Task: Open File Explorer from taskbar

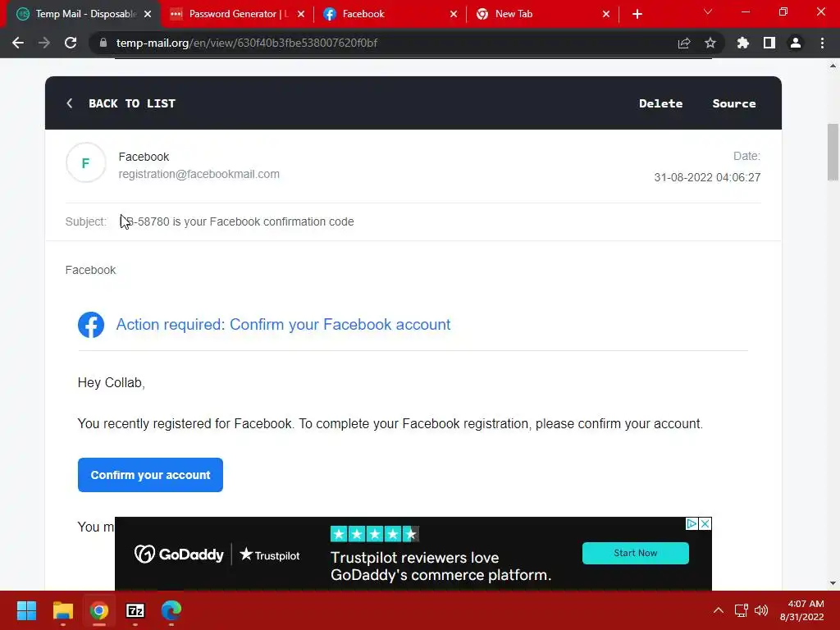Action: (62, 610)
